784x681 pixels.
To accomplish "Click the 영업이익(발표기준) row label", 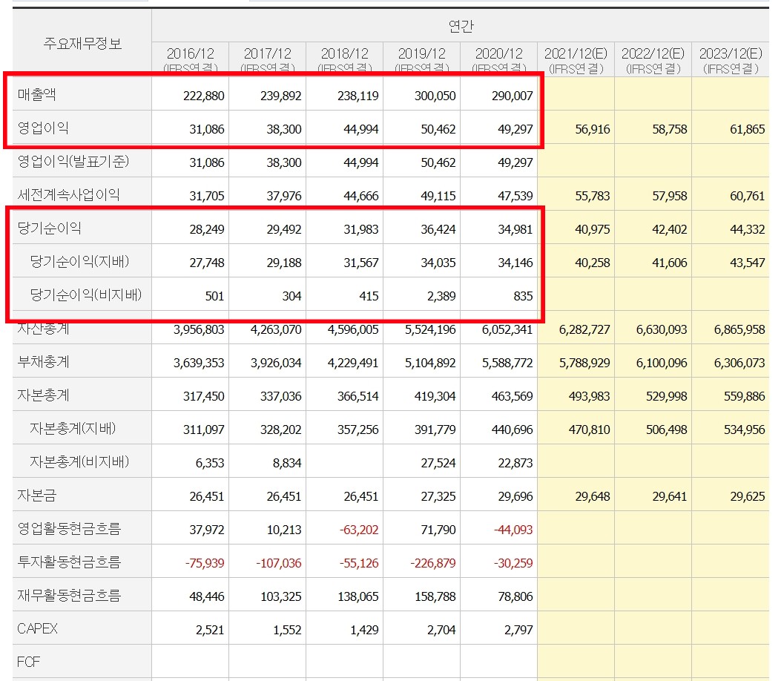I will tap(73, 162).
